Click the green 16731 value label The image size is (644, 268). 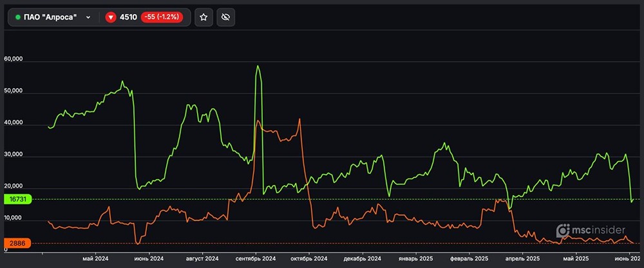tap(17, 200)
